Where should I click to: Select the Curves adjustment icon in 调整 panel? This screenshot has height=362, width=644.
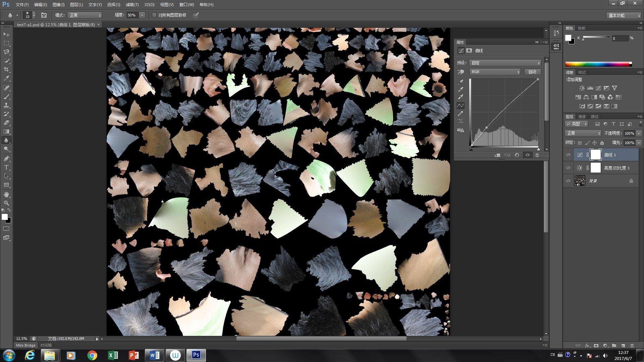[x=598, y=88]
